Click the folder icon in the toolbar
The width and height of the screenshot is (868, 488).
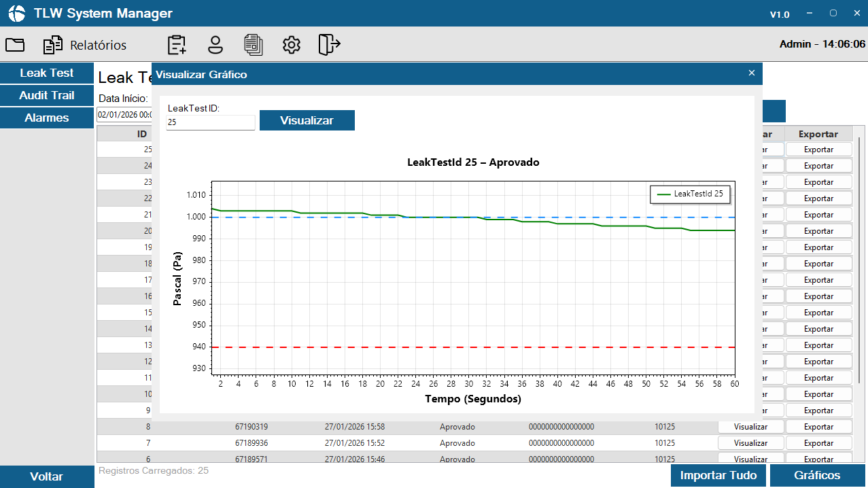tap(15, 45)
